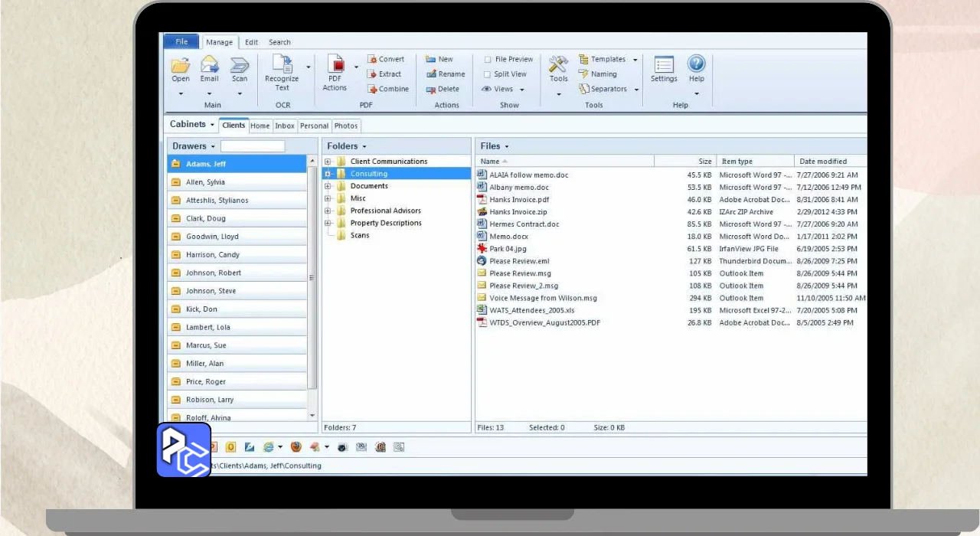This screenshot has width=980, height=536.
Task: Click the Drawers list vertical scrollbar
Action: [x=312, y=276]
